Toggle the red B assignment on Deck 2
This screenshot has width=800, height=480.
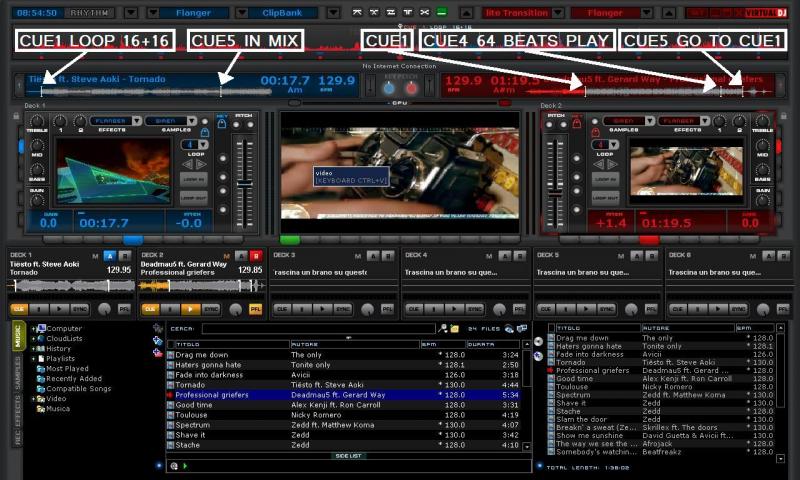click(256, 256)
